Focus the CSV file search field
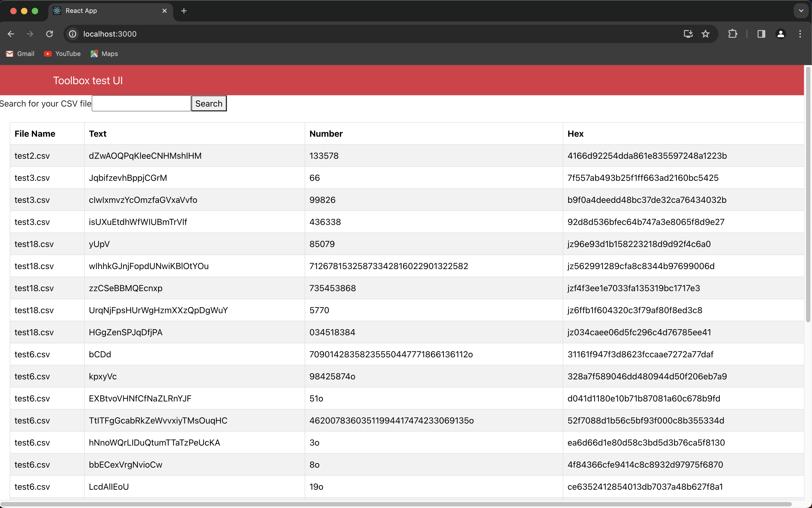Screen dimensions: 812x508 (141, 104)
